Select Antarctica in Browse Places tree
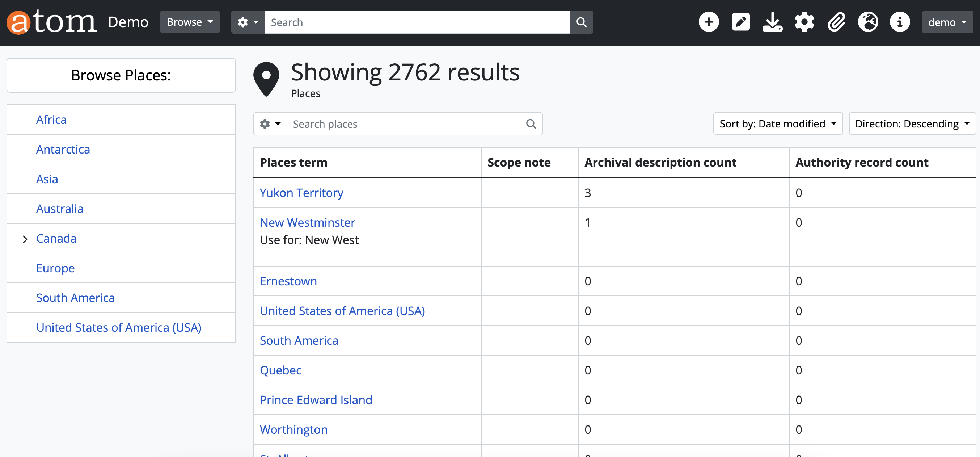The width and height of the screenshot is (980, 457). pyautogui.click(x=63, y=149)
